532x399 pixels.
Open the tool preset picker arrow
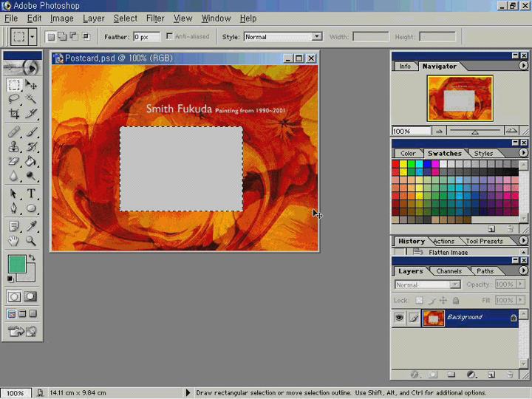[33, 36]
